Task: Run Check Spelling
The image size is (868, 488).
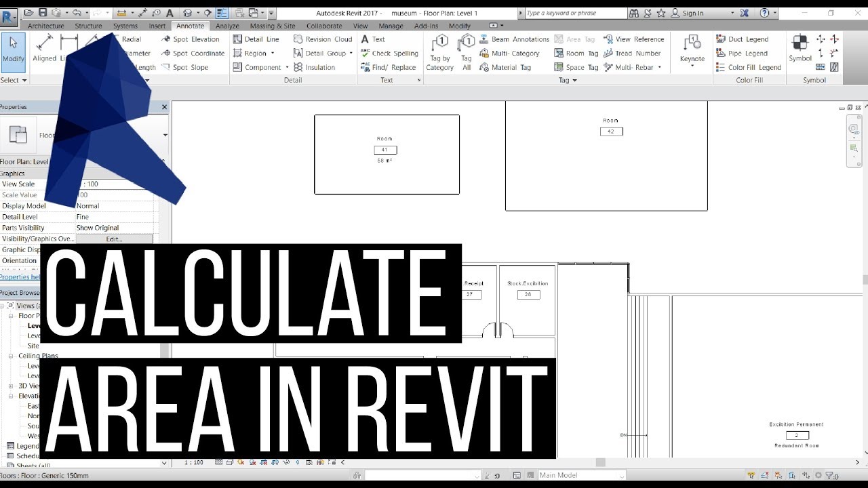Action: (x=389, y=54)
